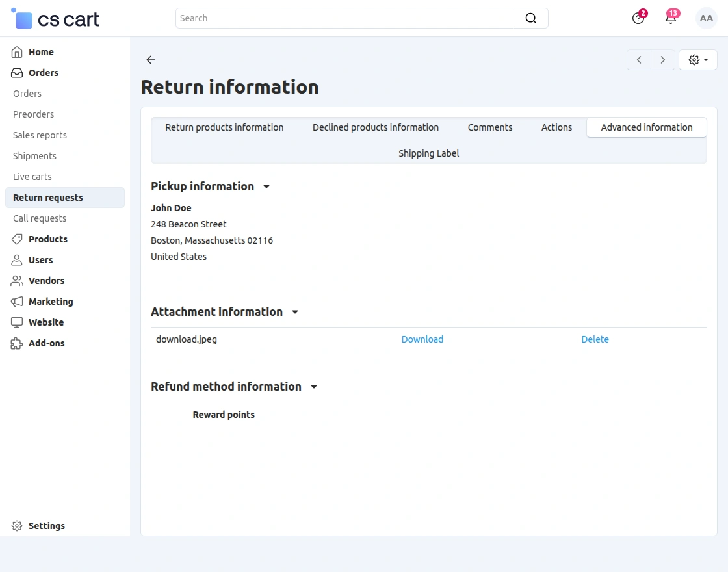Delete the download.jpeg attachment
This screenshot has height=572, width=728.
click(595, 339)
